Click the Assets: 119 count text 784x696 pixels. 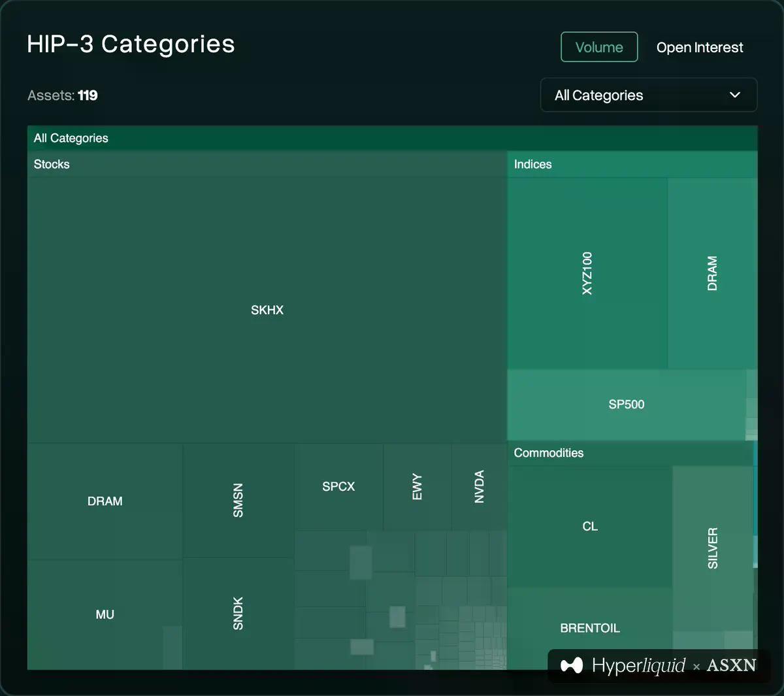[x=63, y=95]
